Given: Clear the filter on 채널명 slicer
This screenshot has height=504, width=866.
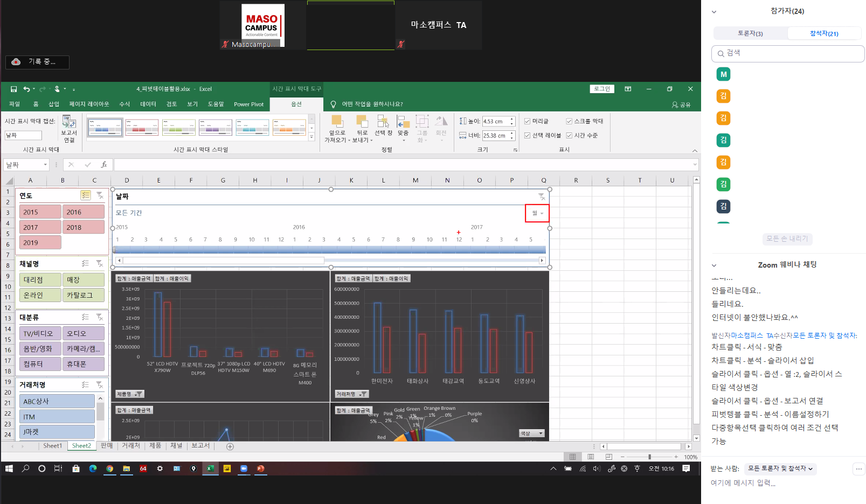Looking at the screenshot, I should (x=100, y=264).
